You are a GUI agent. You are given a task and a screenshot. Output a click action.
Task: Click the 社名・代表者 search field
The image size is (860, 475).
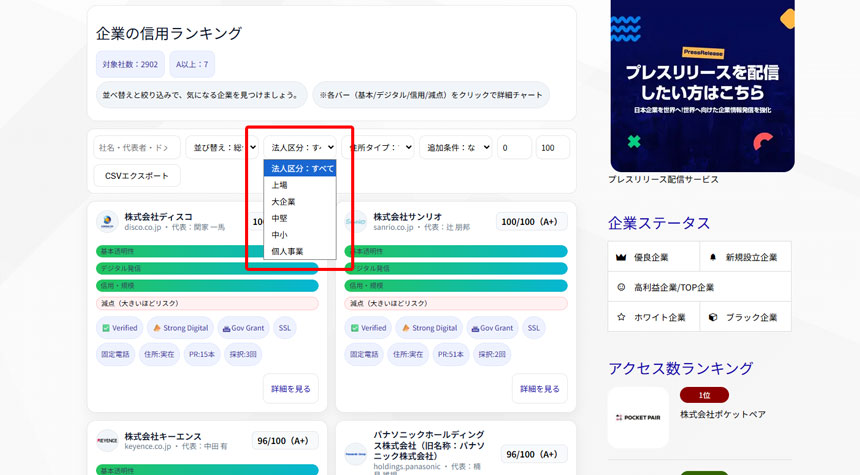point(137,148)
